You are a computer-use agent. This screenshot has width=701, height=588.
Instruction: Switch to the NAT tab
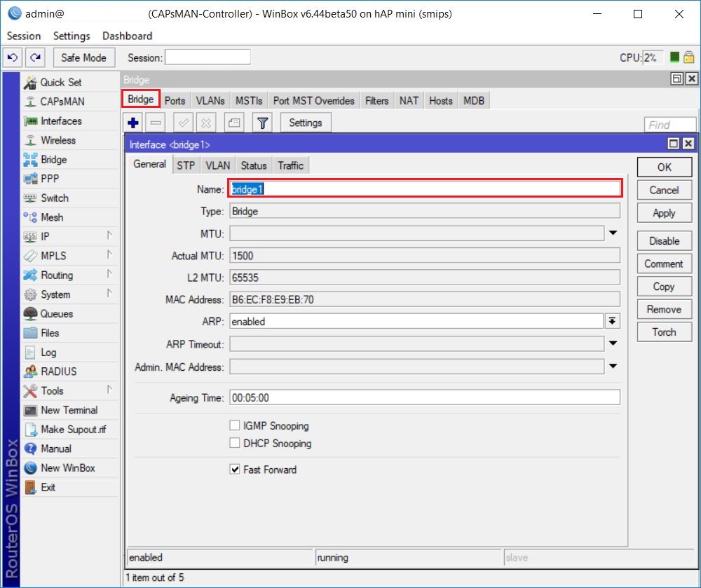click(x=409, y=101)
